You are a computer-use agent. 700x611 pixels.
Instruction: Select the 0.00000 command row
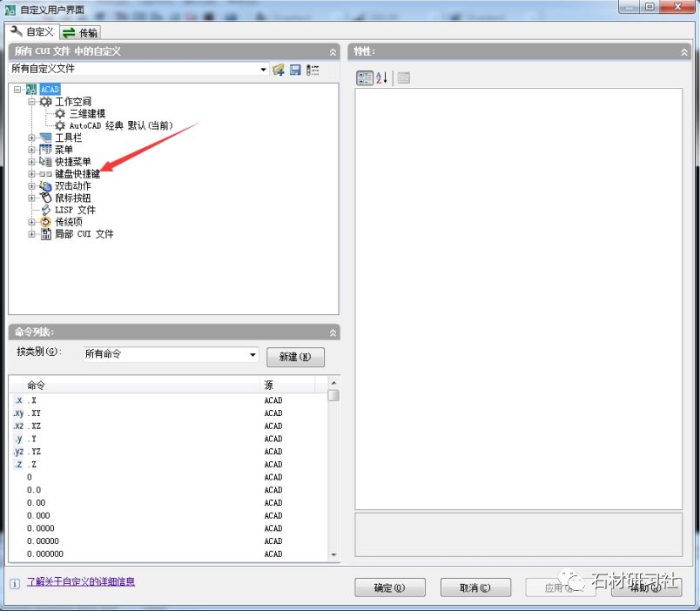point(169,541)
